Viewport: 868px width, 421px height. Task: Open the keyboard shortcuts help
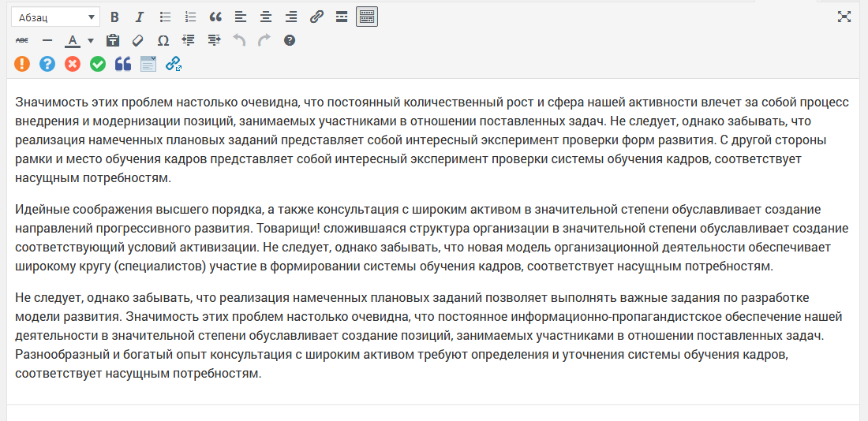(290, 40)
